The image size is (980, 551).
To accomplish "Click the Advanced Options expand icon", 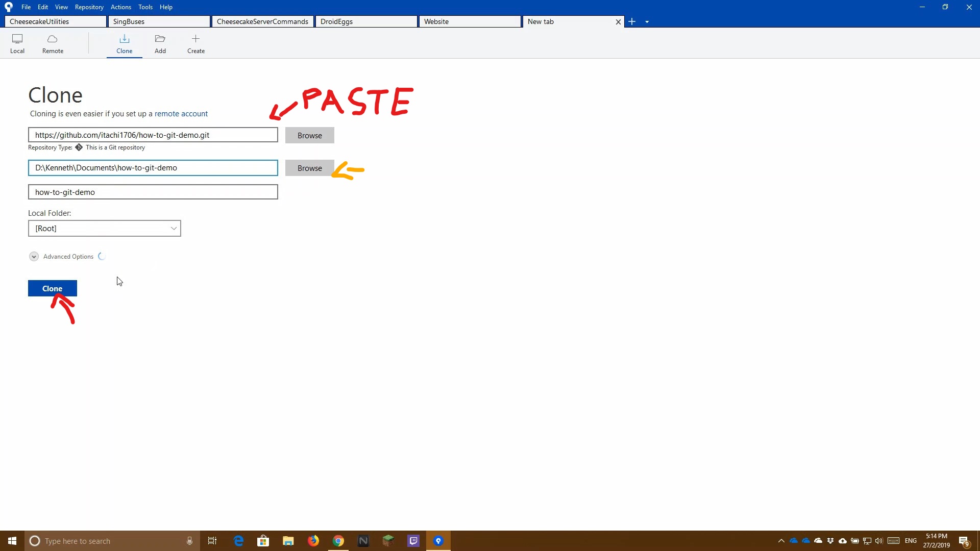I will click(x=34, y=256).
